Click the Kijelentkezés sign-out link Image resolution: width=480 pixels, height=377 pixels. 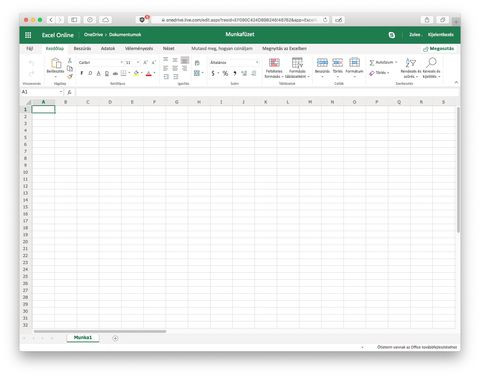pos(441,35)
